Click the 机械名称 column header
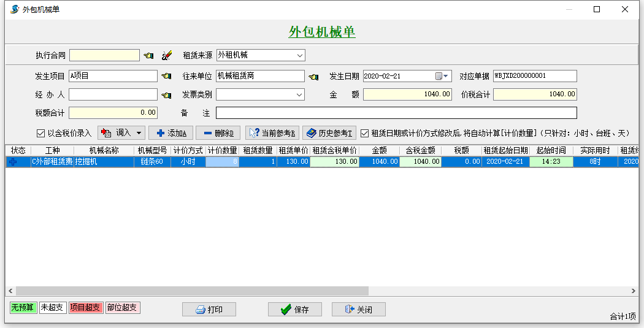Image resolution: width=644 pixels, height=328 pixels. click(104, 150)
